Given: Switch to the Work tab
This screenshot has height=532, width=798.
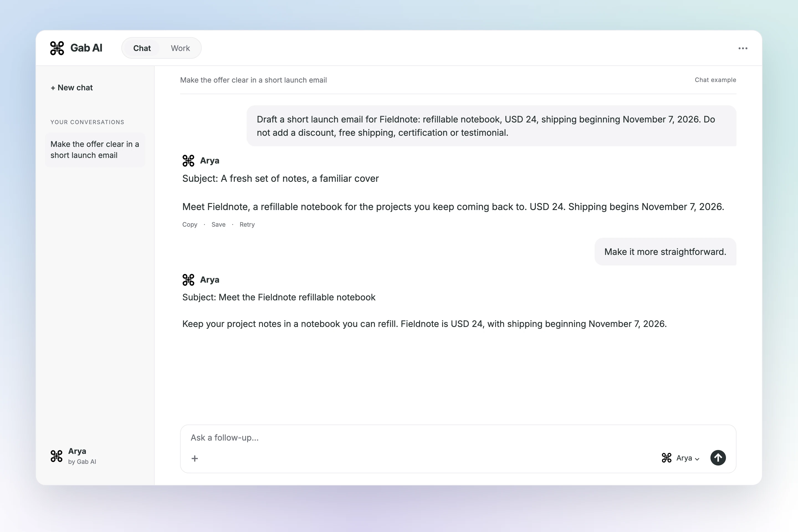Looking at the screenshot, I should pyautogui.click(x=180, y=48).
